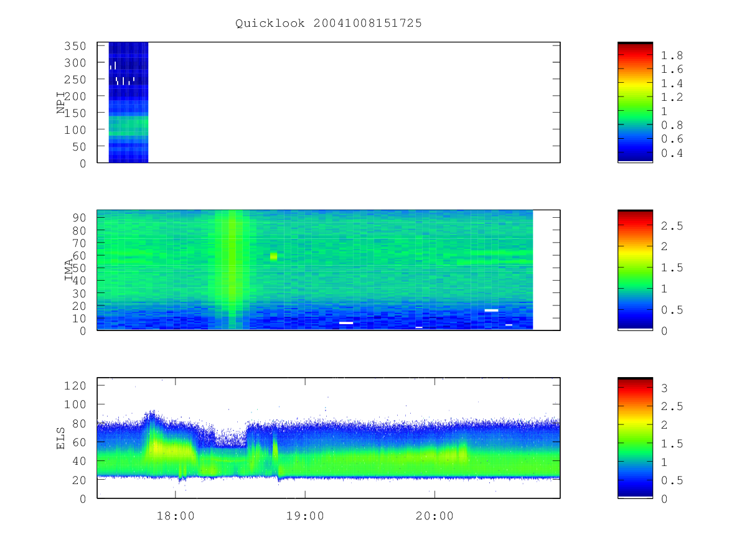The width and height of the screenshot is (747, 560).
Task: Click the 0.8 value on NPI colorbar
Action: point(672,125)
